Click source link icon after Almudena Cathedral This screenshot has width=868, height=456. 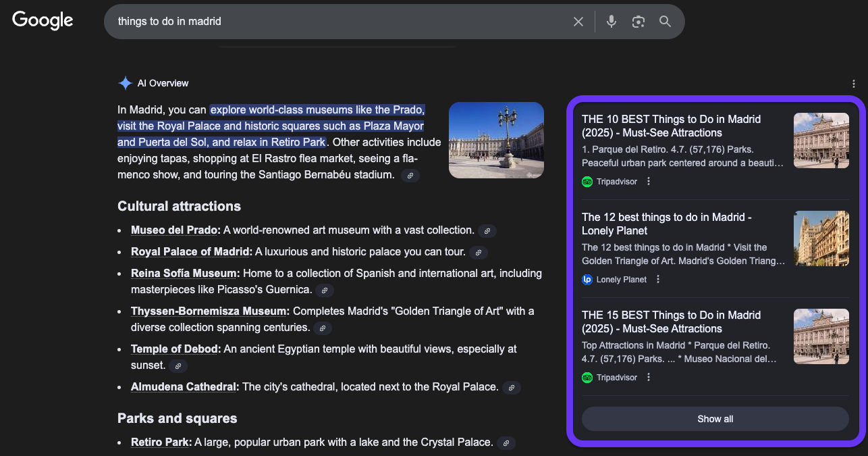coord(512,388)
